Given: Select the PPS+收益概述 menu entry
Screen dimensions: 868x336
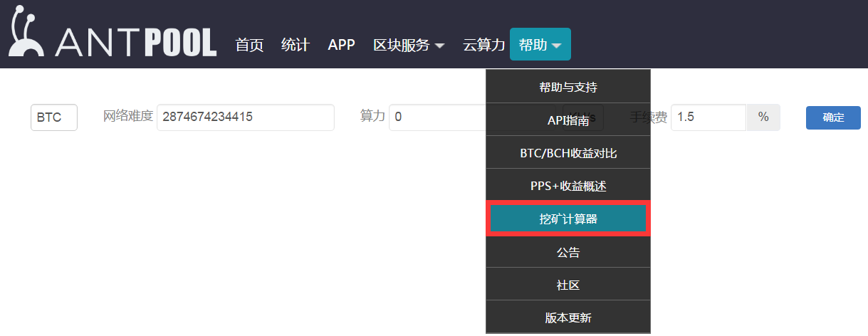Looking at the screenshot, I should click(568, 186).
